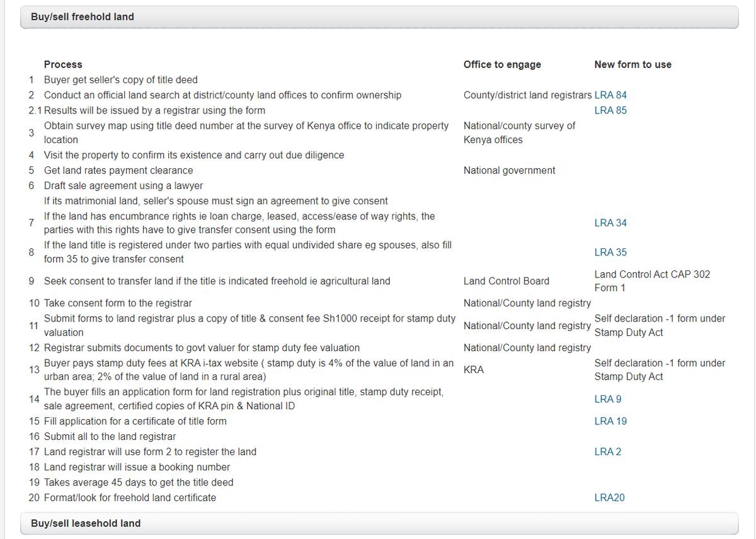Select step 11 'Self declaration -1 form' text
The image size is (756, 539).
660,325
